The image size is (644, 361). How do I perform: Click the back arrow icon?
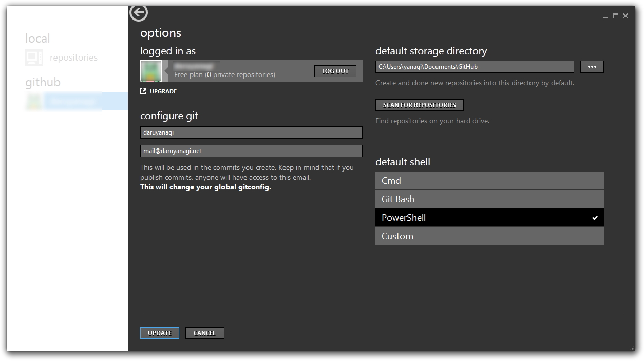coord(139,13)
